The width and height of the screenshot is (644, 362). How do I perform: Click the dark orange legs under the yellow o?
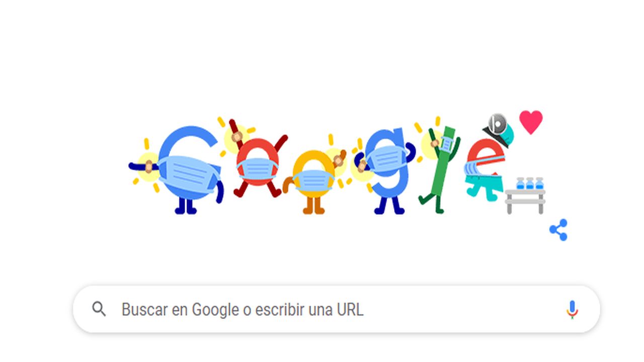click(x=313, y=205)
